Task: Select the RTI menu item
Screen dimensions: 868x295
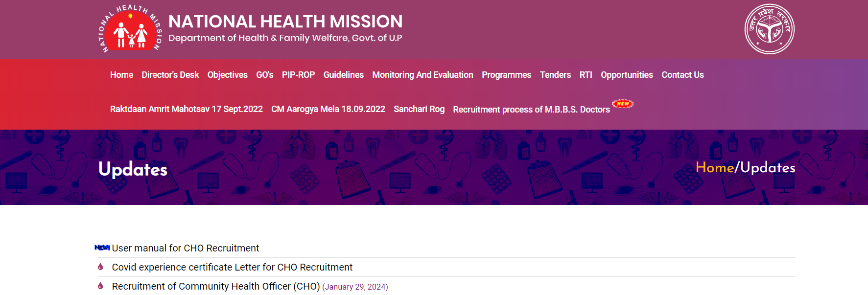Action: 586,75
